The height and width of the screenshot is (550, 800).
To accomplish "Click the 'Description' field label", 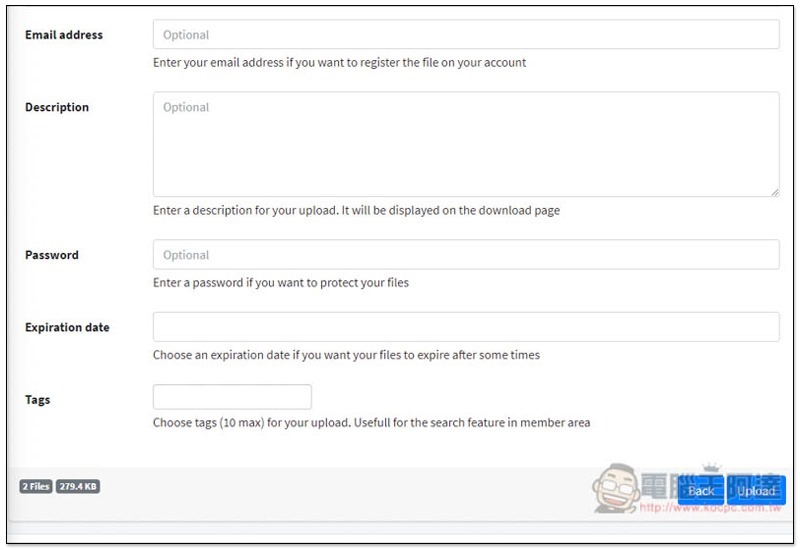I will tap(57, 107).
